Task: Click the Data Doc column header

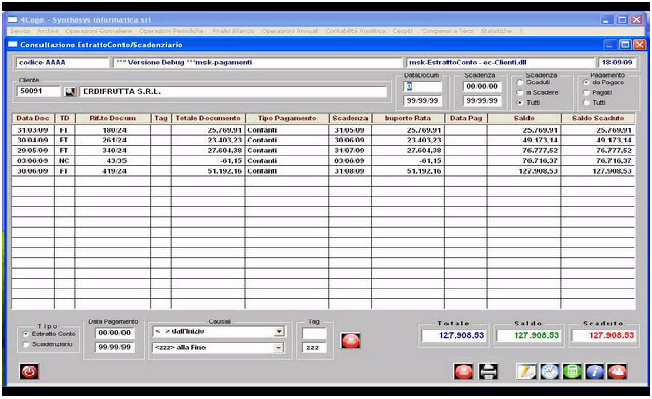Action: point(33,118)
